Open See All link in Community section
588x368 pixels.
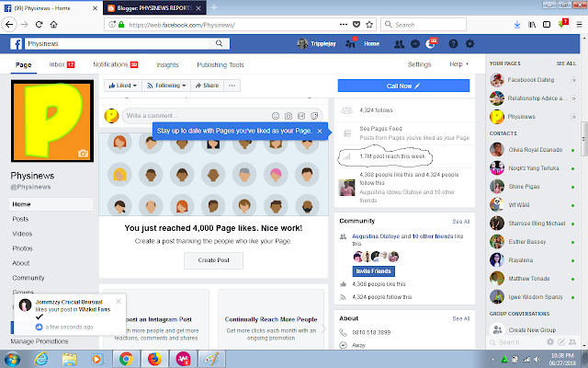[461, 222]
